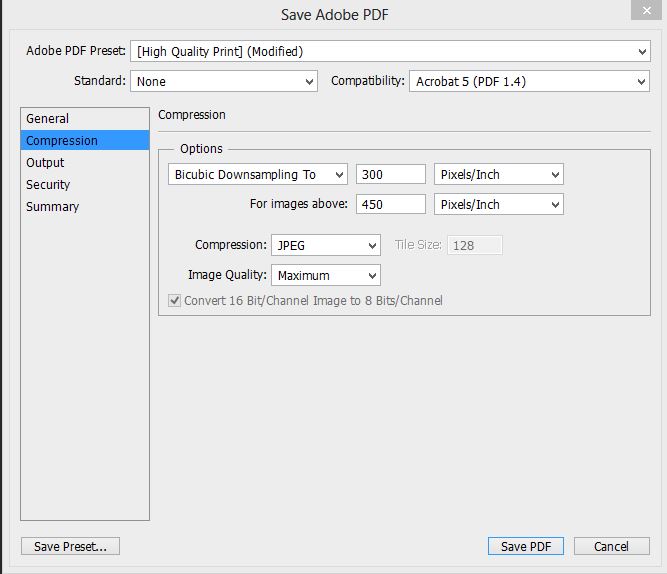Select the Security category
The width and height of the screenshot is (667, 574).
85,185
